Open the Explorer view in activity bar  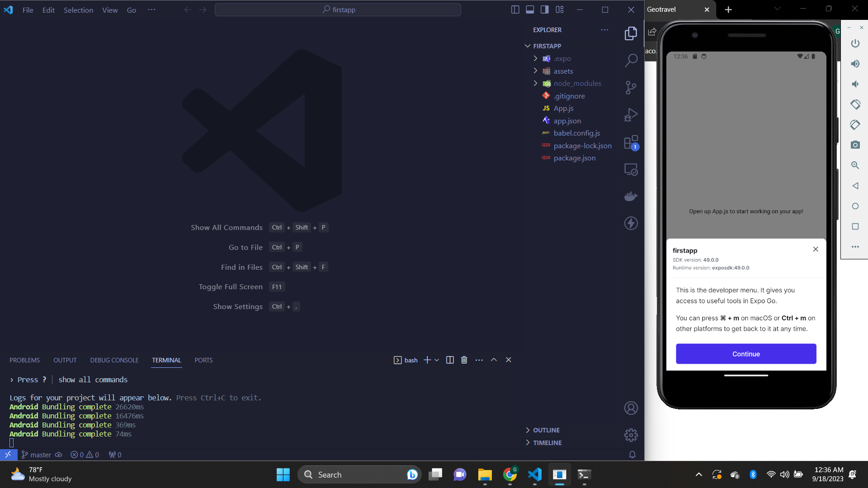(x=631, y=33)
